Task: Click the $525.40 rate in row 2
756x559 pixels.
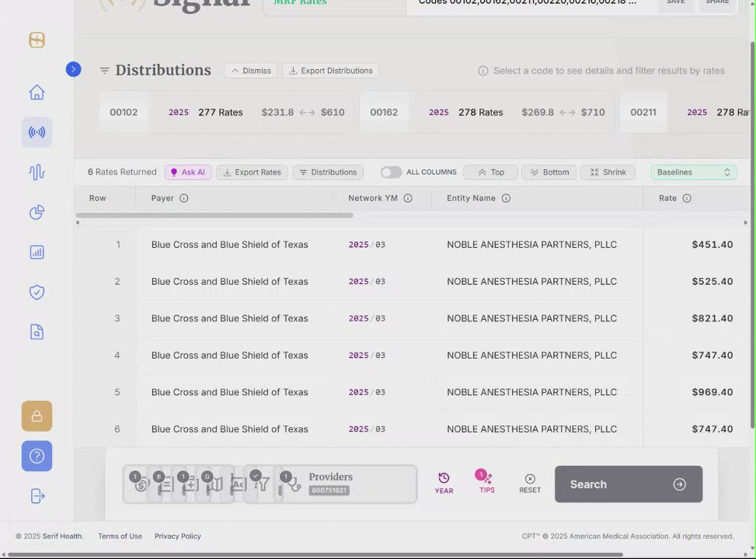Action: click(x=712, y=281)
